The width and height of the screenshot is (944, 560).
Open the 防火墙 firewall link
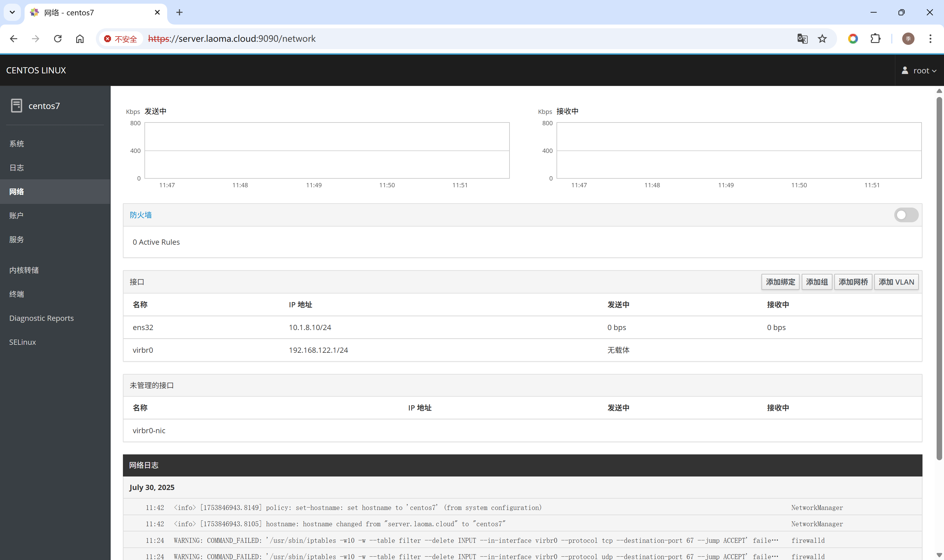tap(140, 215)
